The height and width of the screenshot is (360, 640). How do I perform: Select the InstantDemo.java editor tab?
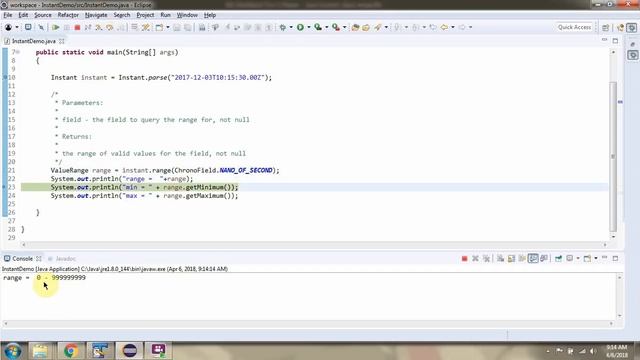click(x=33, y=41)
